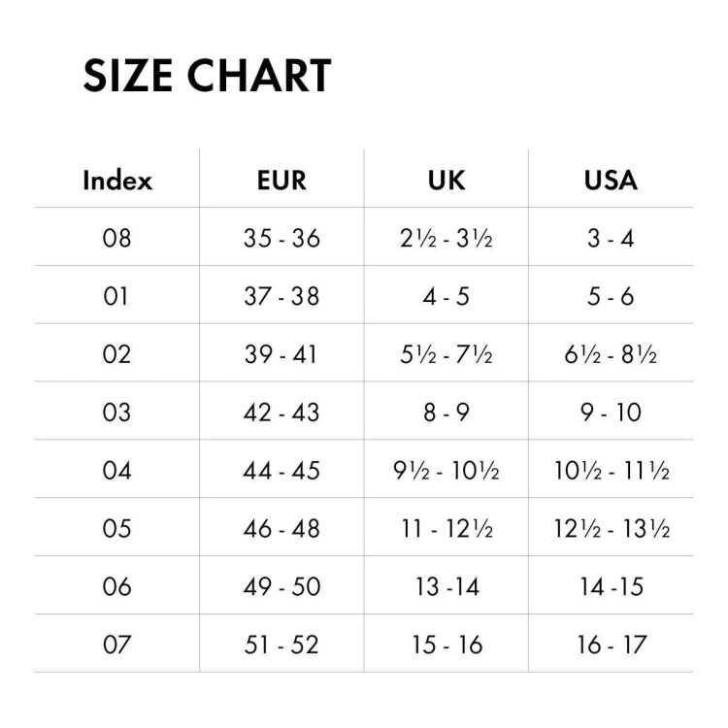Click index 07 in the last row
The width and height of the screenshot is (728, 728).
pyautogui.click(x=116, y=645)
